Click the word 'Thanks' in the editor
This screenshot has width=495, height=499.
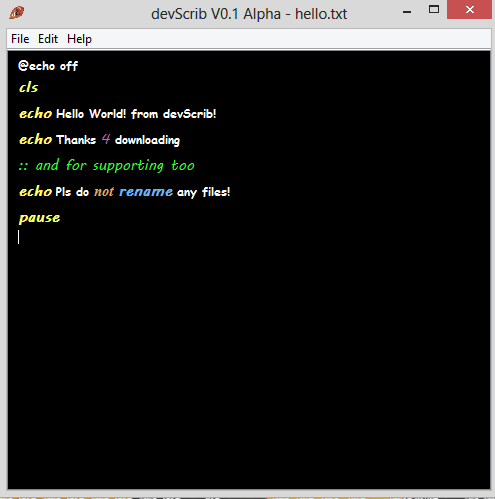tap(76, 140)
